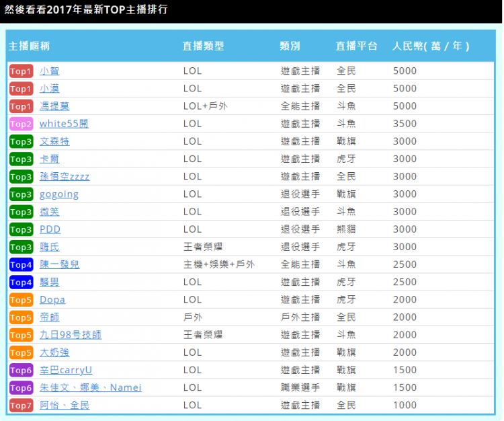Open the 小智 streamer link

pos(49,71)
